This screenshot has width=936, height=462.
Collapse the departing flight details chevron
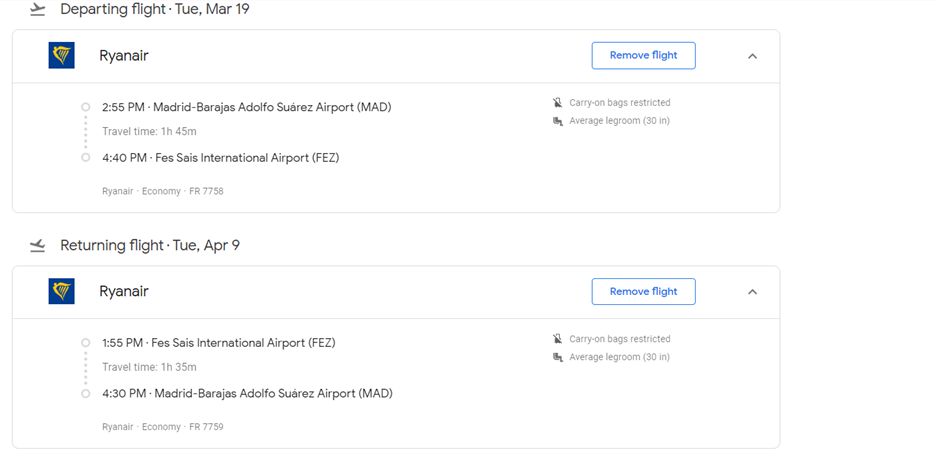[752, 56]
